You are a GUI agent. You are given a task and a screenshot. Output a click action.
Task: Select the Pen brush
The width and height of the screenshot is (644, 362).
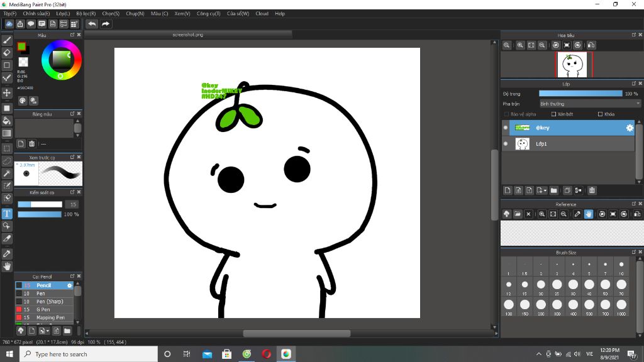45,293
